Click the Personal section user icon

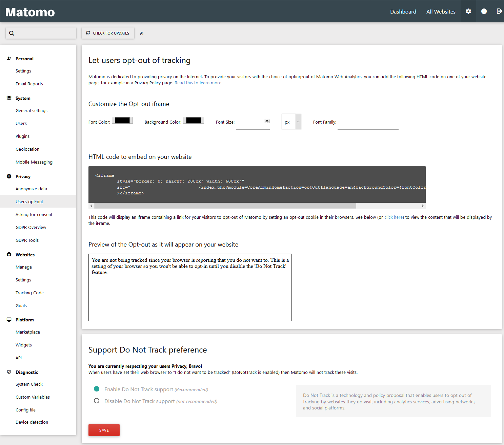tap(9, 59)
